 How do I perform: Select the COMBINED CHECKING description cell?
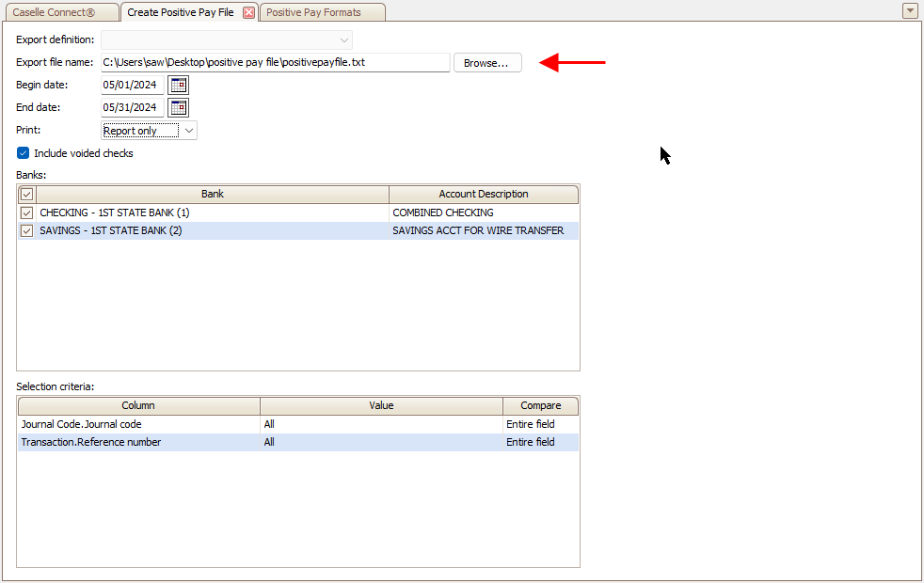[484, 213]
